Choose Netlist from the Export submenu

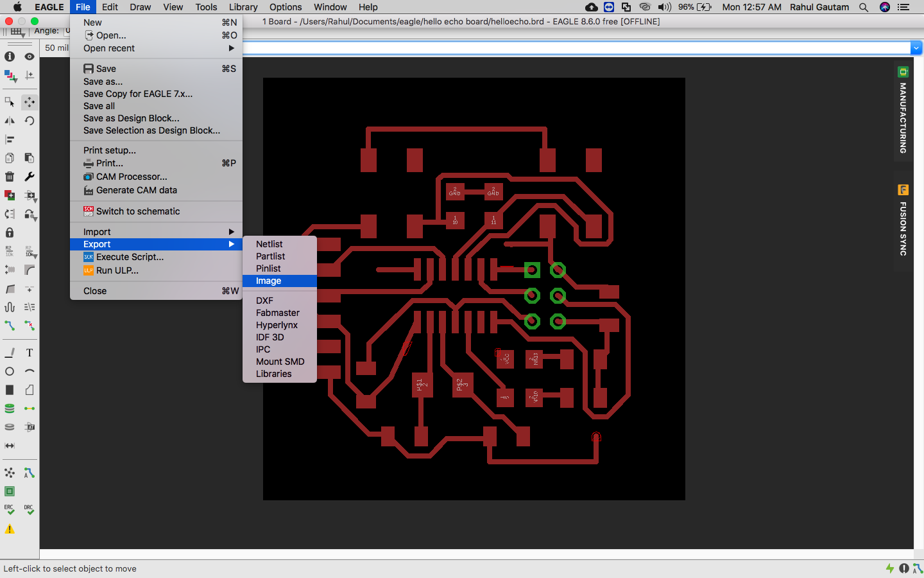coord(280,244)
